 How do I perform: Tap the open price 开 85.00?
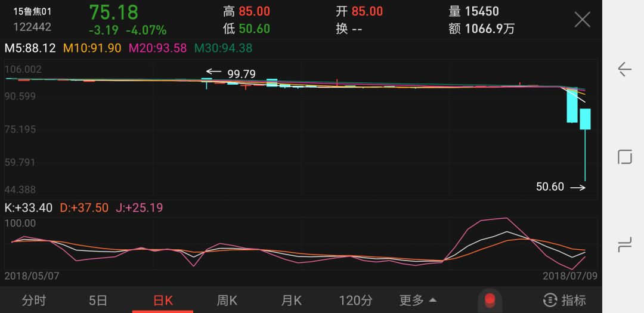360,11
